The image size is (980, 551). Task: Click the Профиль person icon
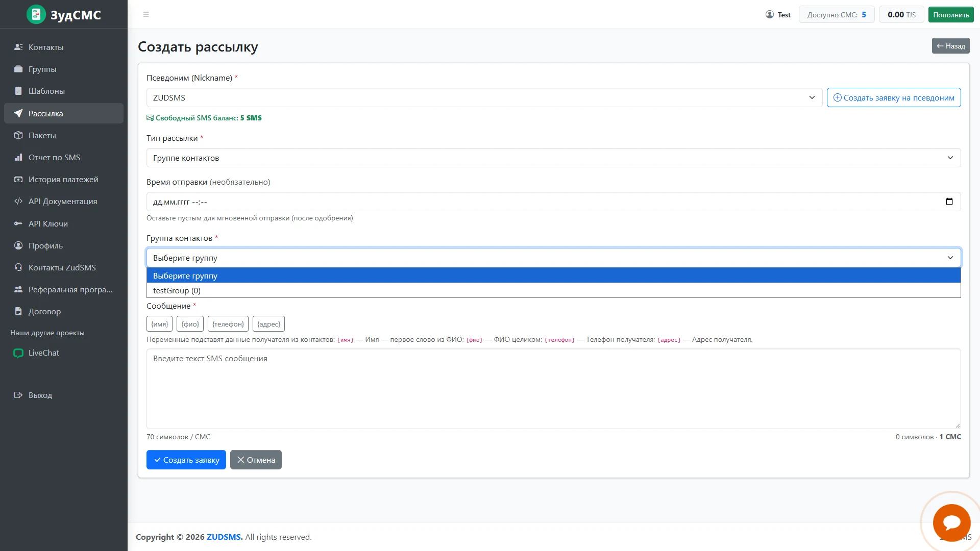[x=18, y=245]
